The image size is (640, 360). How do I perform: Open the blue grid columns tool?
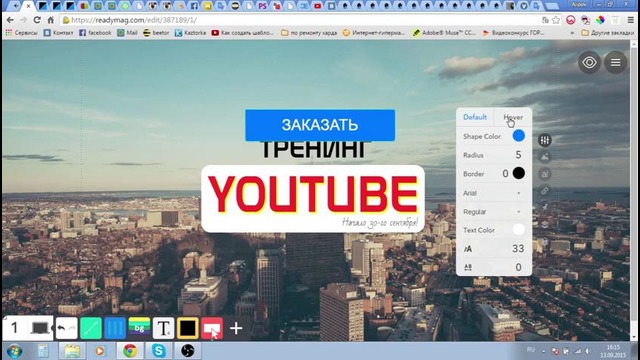click(115, 328)
